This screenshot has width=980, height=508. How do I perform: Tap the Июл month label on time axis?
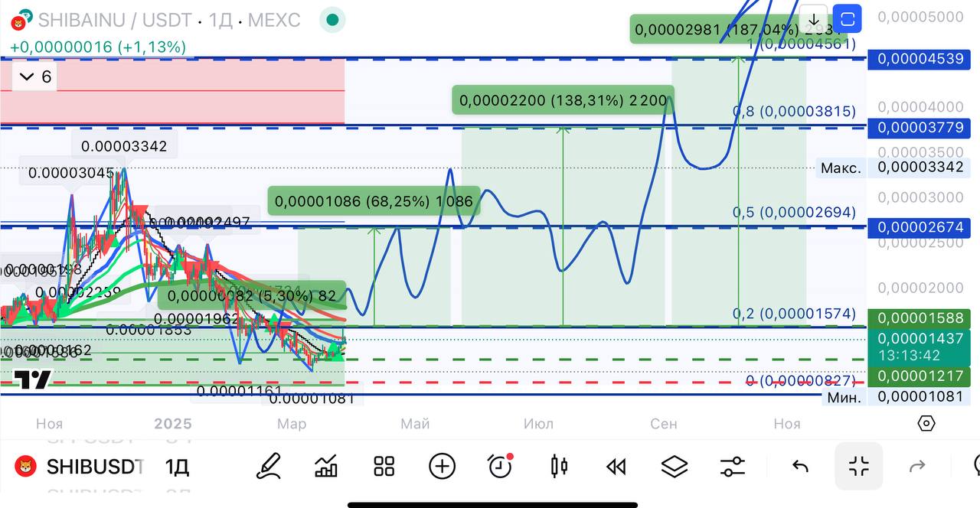click(x=538, y=424)
